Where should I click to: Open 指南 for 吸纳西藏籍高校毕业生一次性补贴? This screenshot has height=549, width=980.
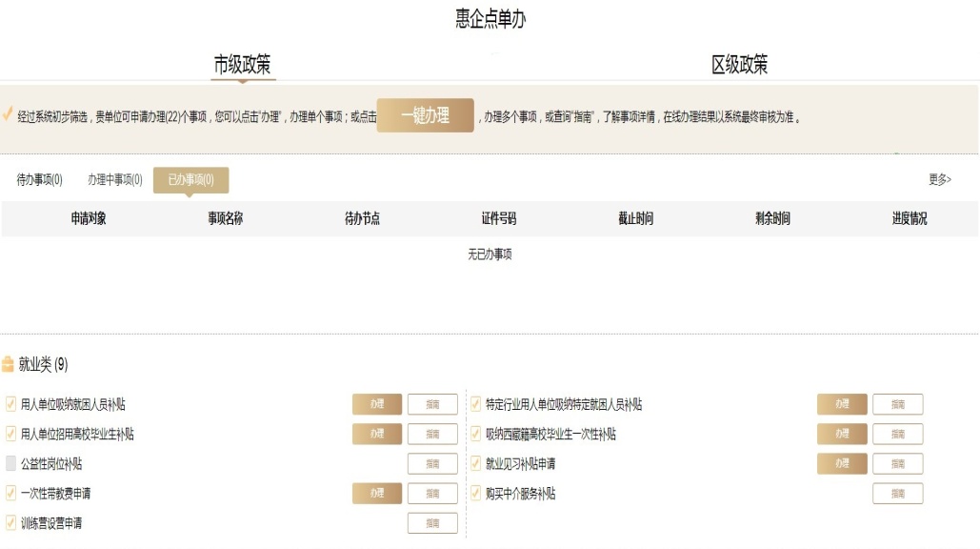point(897,434)
